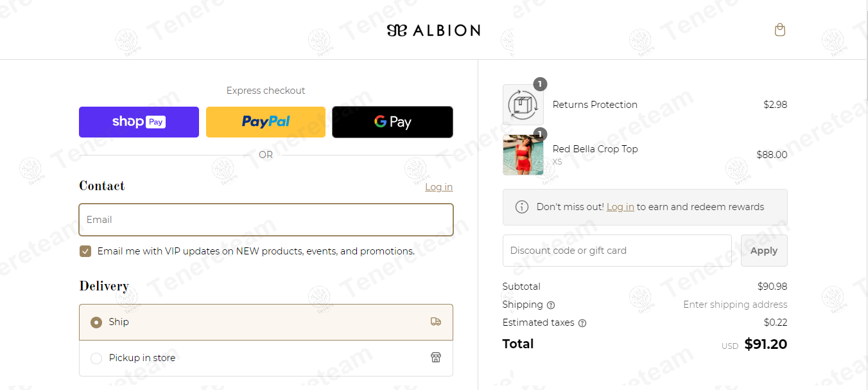The width and height of the screenshot is (868, 390).
Task: Click the Shipping help question mark icon
Action: click(551, 305)
